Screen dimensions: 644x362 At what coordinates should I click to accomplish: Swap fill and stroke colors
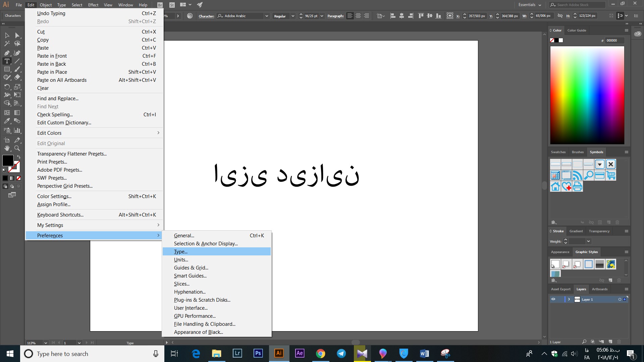(19, 157)
